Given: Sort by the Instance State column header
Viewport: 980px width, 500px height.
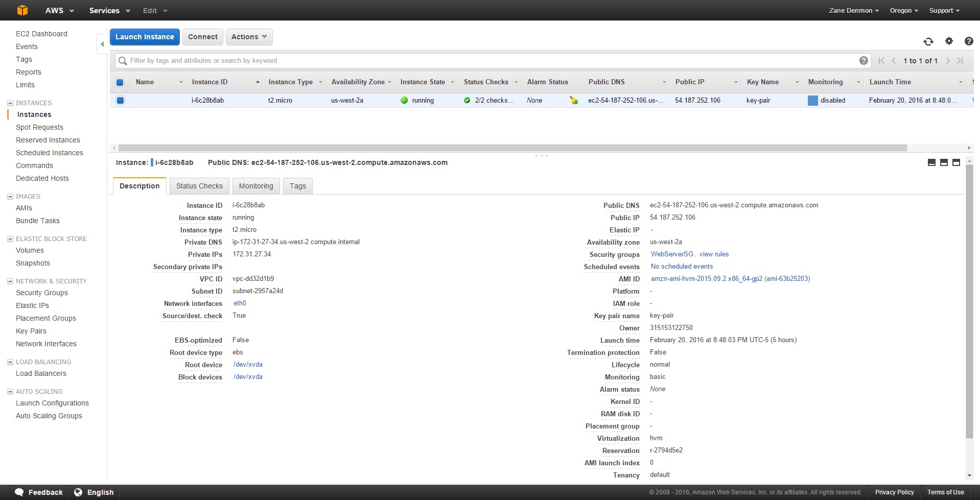Looking at the screenshot, I should (x=427, y=82).
